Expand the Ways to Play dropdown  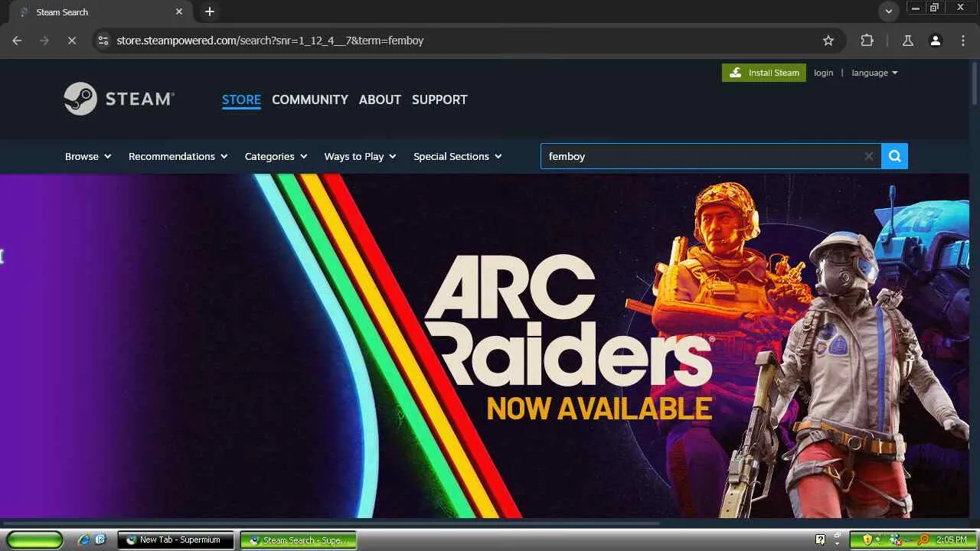360,156
